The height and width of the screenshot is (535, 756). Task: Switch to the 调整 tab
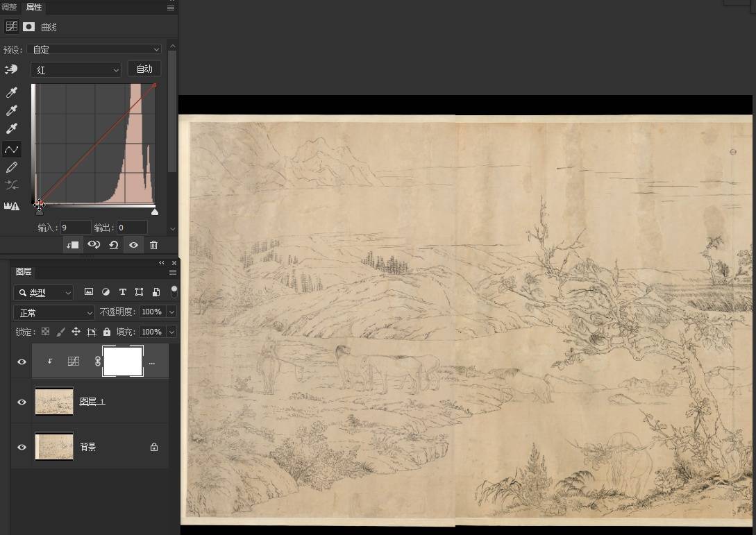click(9, 7)
